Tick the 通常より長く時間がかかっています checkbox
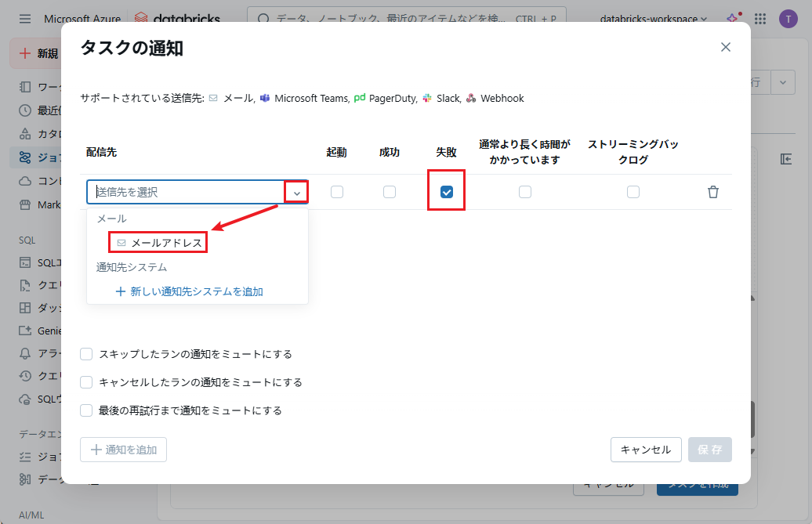812x524 pixels. pyautogui.click(x=525, y=192)
